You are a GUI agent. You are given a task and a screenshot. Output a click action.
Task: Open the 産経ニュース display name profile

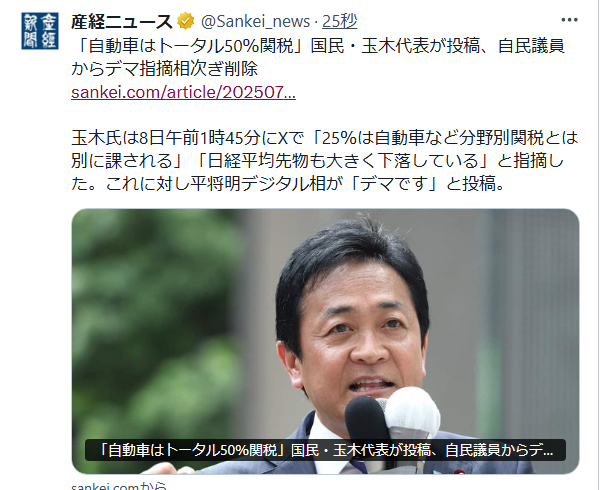(x=122, y=21)
